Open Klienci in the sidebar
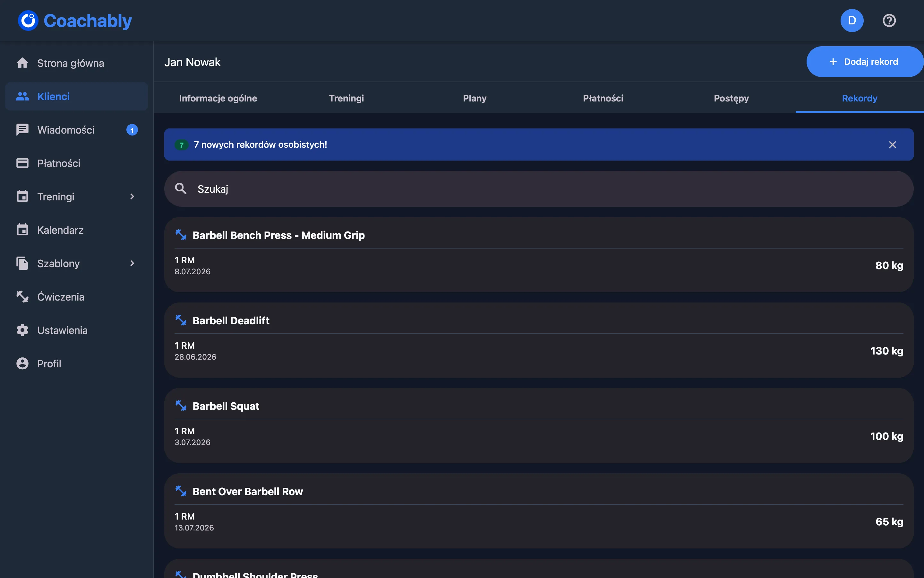The height and width of the screenshot is (578, 924). (77, 96)
